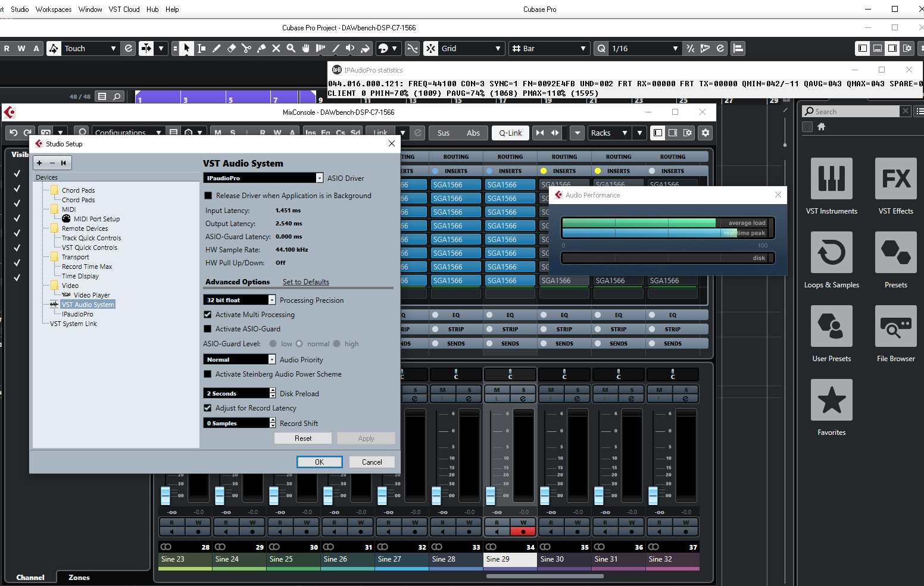Open the VST Cloud menu
This screenshot has height=586, width=924.
pos(124,9)
